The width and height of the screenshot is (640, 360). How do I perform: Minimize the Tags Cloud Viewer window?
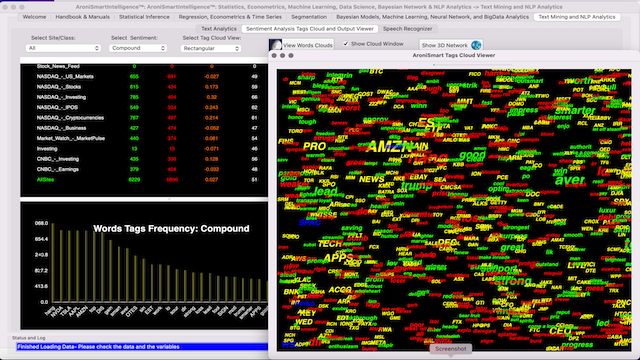(x=282, y=56)
